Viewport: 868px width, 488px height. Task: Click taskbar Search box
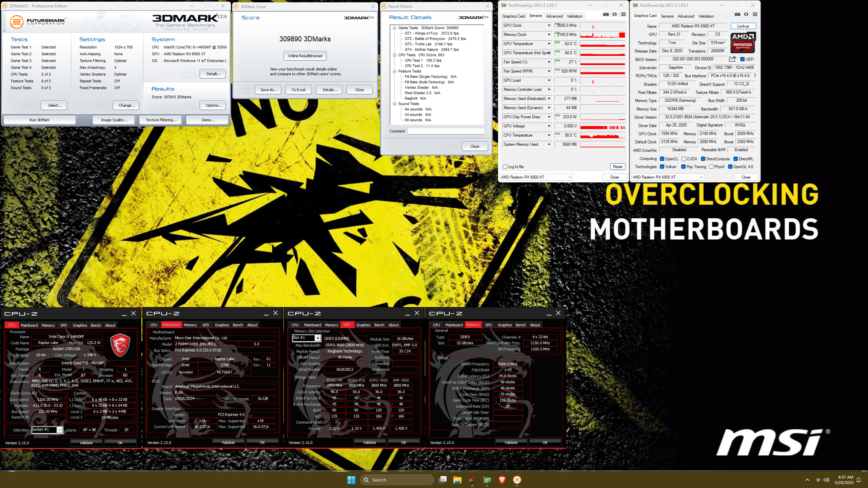[397, 480]
